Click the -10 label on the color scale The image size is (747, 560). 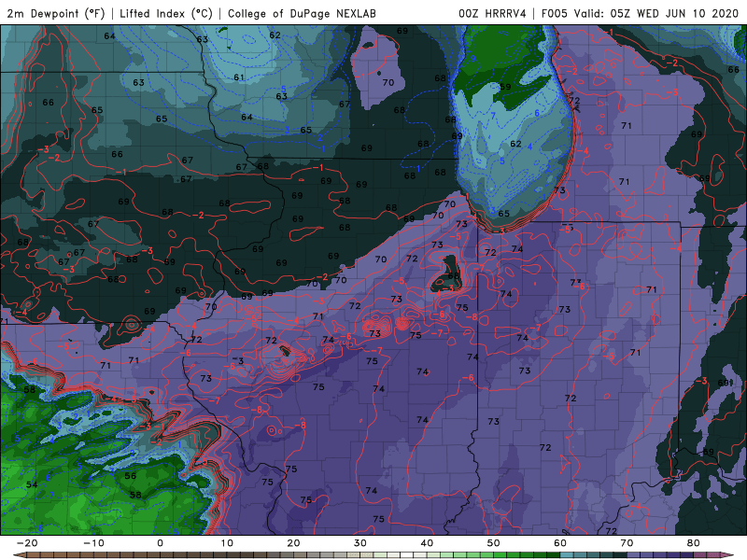click(93, 543)
